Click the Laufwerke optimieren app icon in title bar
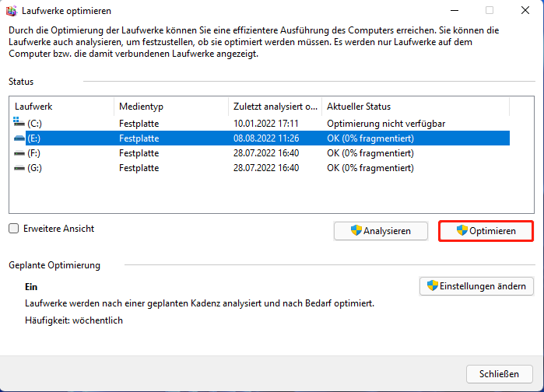 12,11
